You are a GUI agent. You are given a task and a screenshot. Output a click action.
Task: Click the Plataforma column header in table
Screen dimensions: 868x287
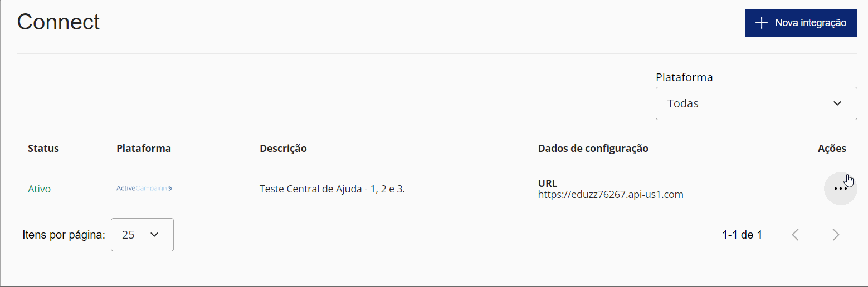point(144,149)
